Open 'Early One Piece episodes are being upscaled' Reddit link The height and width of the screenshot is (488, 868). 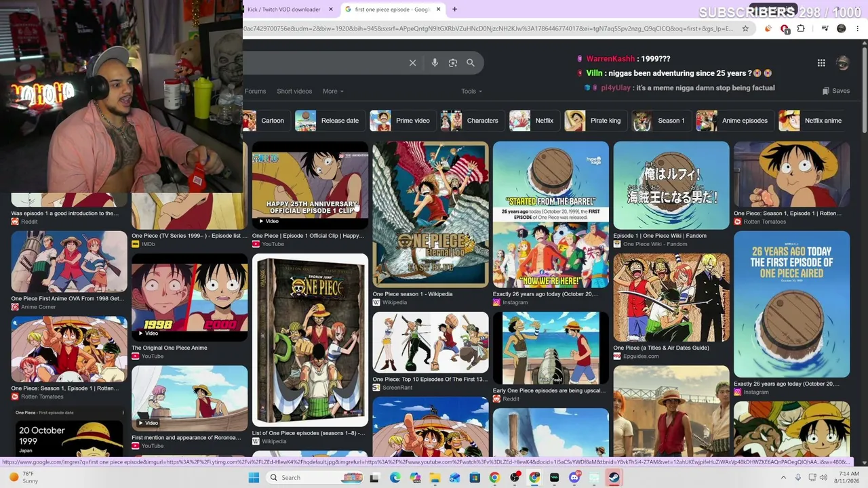(550, 391)
